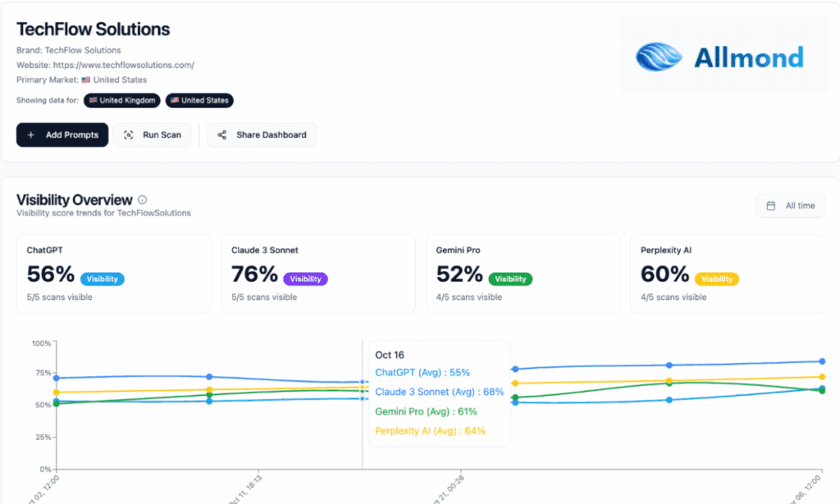Screen dimensions: 840x504
Task: Open the Share Dashboard button
Action: pos(262,135)
